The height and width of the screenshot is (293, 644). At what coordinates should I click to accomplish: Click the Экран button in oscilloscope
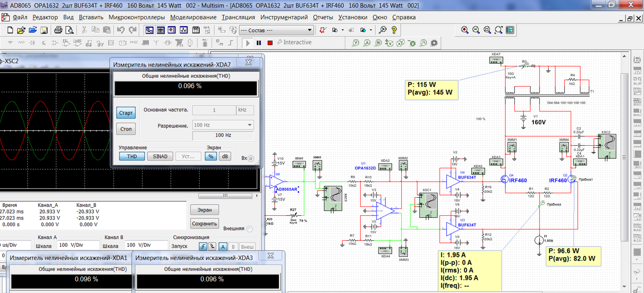click(204, 210)
